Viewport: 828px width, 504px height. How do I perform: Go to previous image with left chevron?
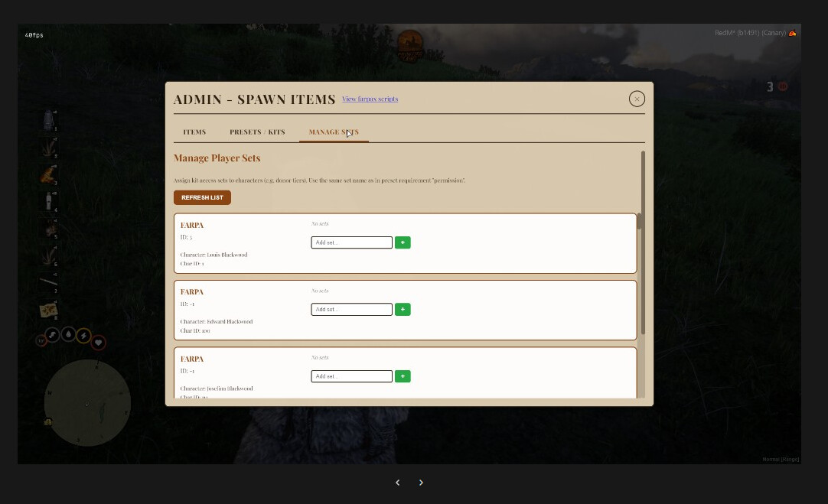(x=398, y=483)
